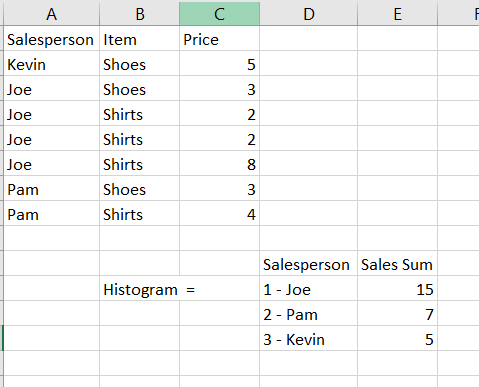Select the sales sum cell showing 15
The height and width of the screenshot is (387, 479).
tap(397, 288)
